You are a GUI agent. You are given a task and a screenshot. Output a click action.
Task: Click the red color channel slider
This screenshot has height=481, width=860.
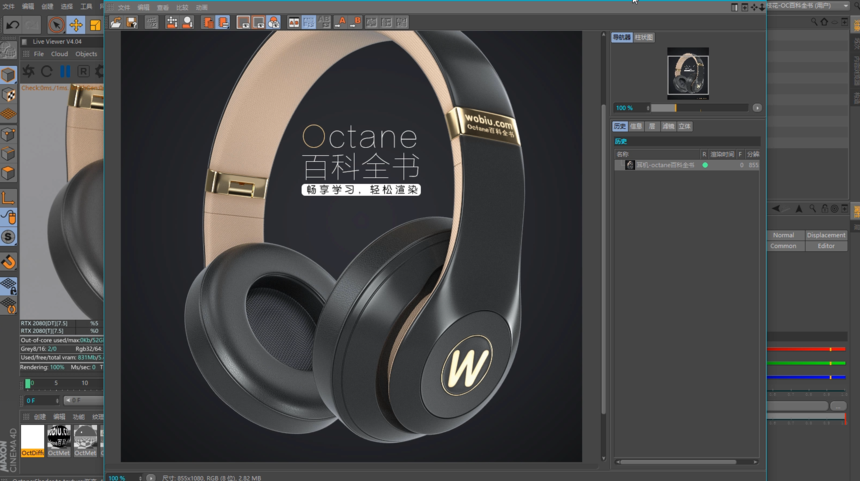[806, 349]
